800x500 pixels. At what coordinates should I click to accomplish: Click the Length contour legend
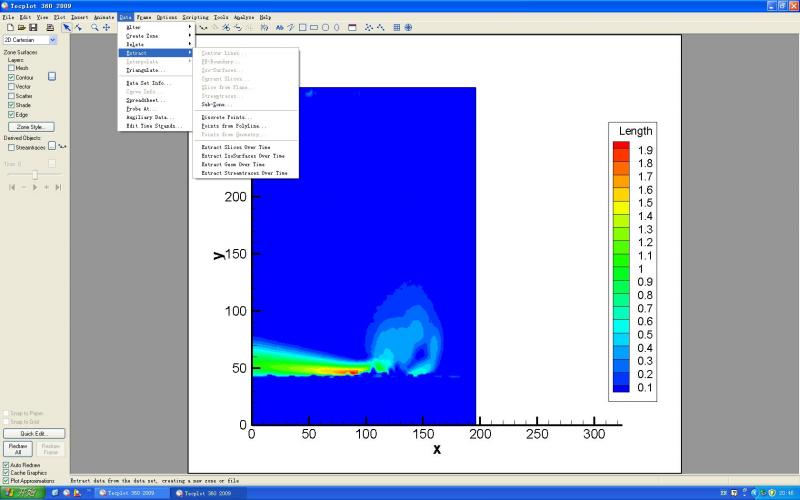(x=633, y=262)
